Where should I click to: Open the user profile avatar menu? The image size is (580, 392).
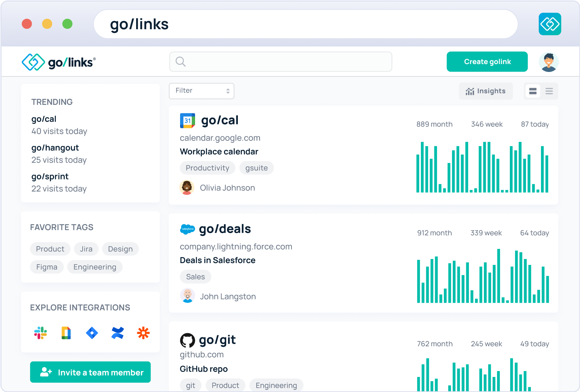click(548, 61)
